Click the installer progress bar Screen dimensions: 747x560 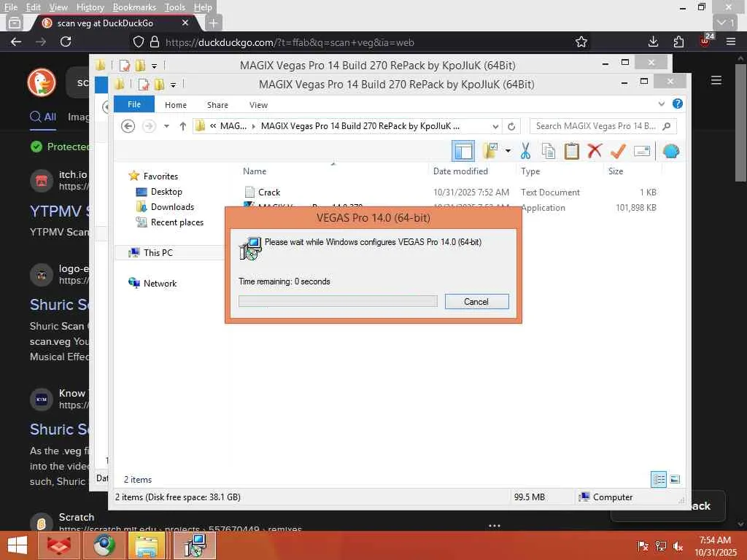click(x=338, y=301)
